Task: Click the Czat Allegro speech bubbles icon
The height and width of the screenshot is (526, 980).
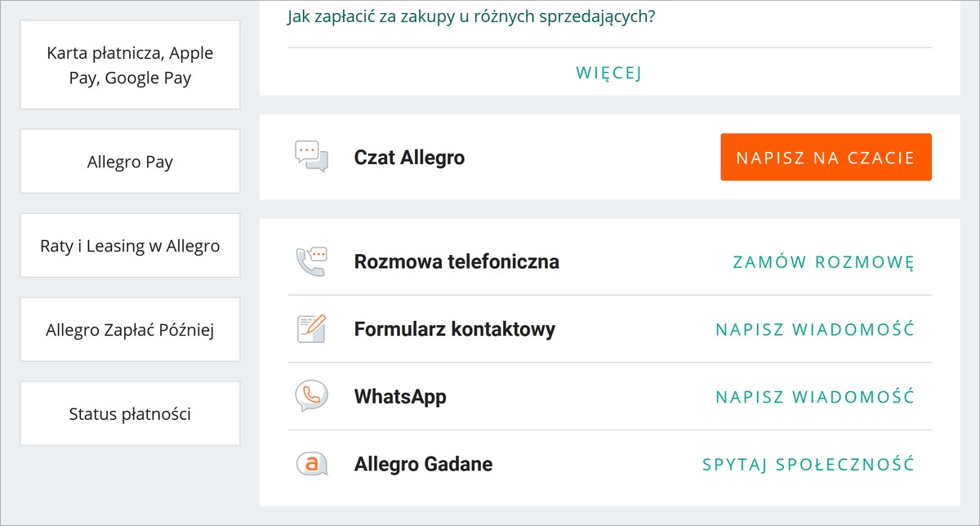Action: 311,156
